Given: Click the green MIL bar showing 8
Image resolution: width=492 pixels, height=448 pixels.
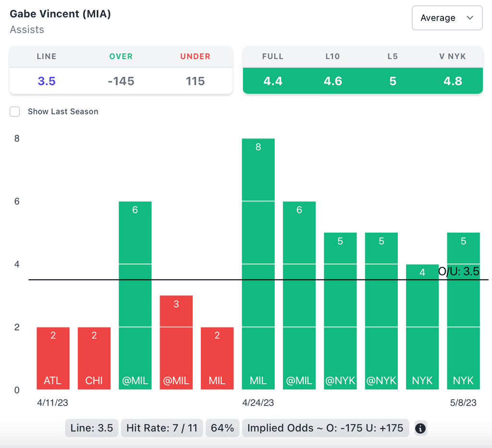Looking at the screenshot, I should [258, 264].
